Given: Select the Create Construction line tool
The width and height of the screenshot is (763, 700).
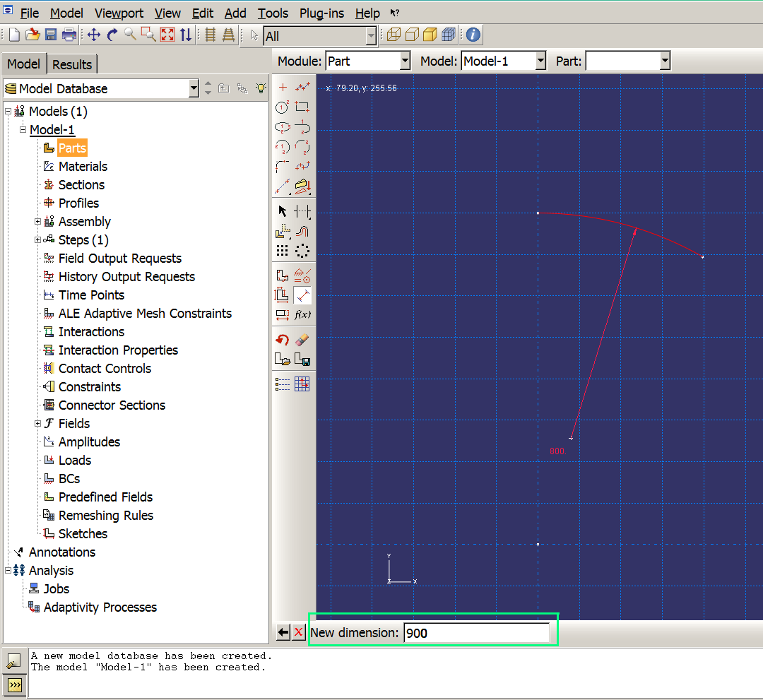Looking at the screenshot, I should 282,186.
